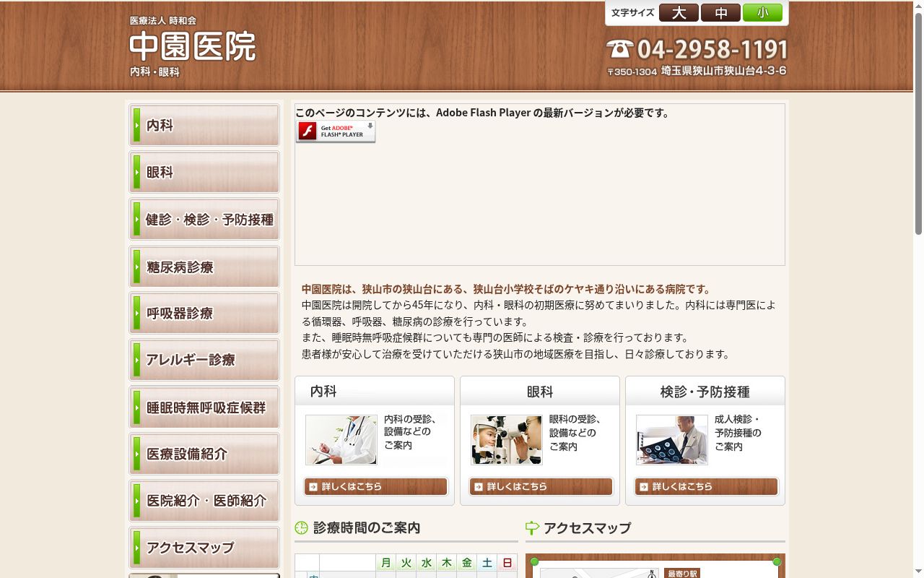Open 医療設備紹介 in the sidebar
Screen dimensions: 924x578
click(x=204, y=454)
